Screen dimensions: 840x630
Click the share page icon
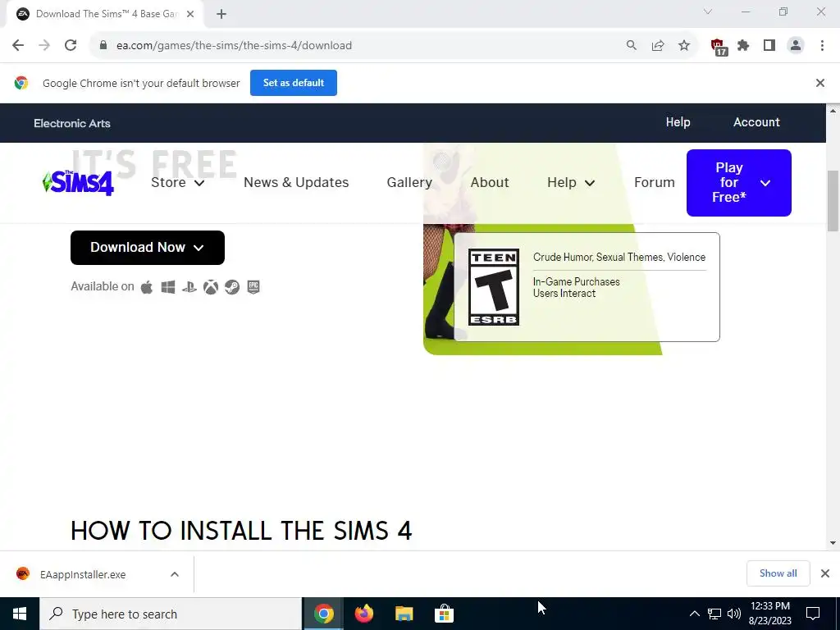pyautogui.click(x=658, y=46)
